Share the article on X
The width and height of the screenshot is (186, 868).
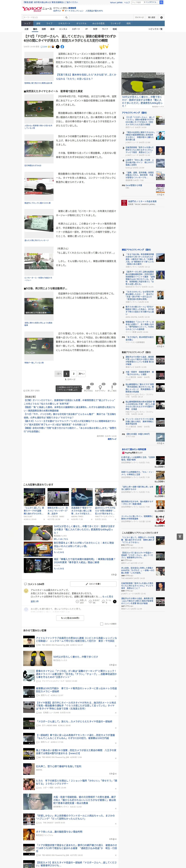coord(57,47)
